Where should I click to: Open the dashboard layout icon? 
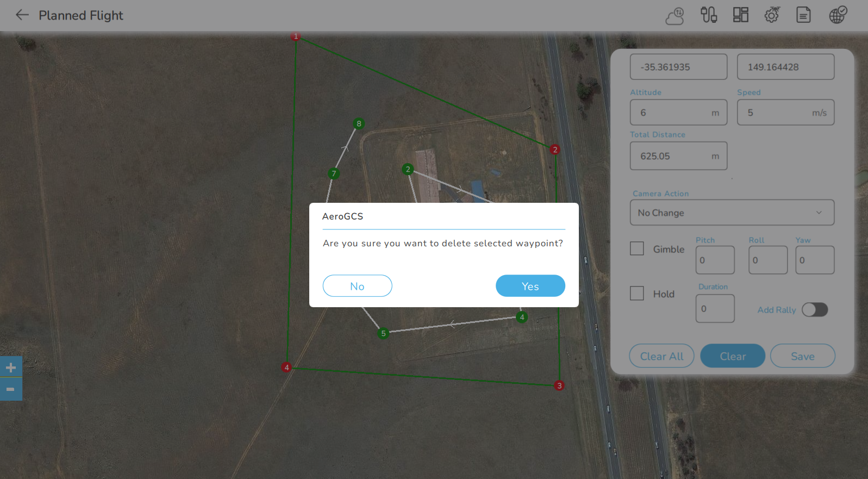pos(740,15)
